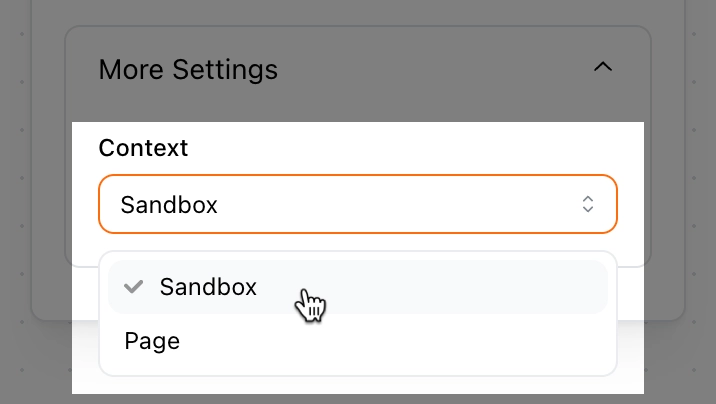
Task: Click the gray tick icon in dropdown list
Action: coord(133,287)
